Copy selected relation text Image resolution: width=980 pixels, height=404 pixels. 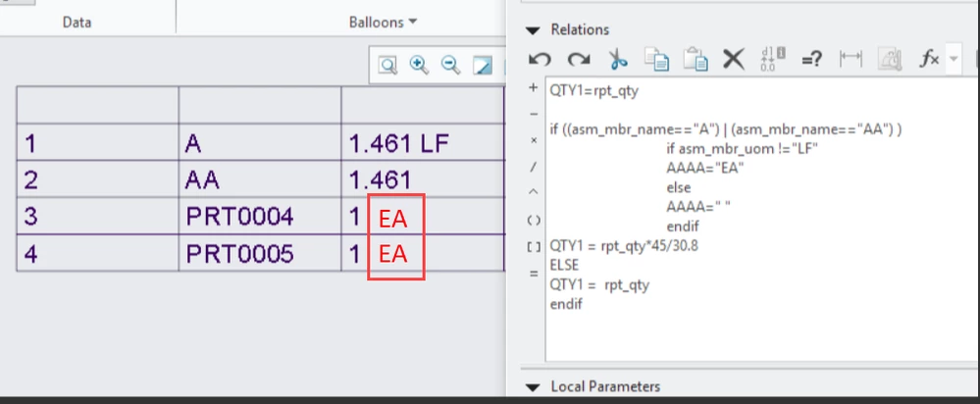(x=656, y=59)
